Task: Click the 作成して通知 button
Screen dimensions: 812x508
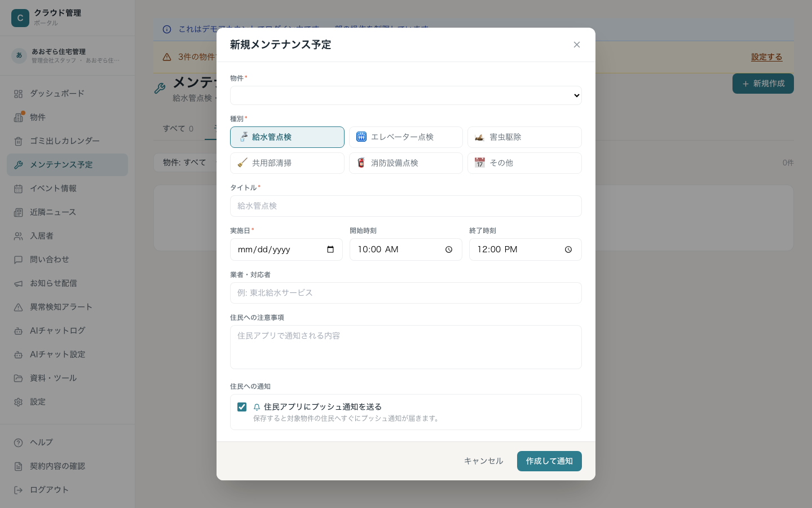Action: point(549,461)
